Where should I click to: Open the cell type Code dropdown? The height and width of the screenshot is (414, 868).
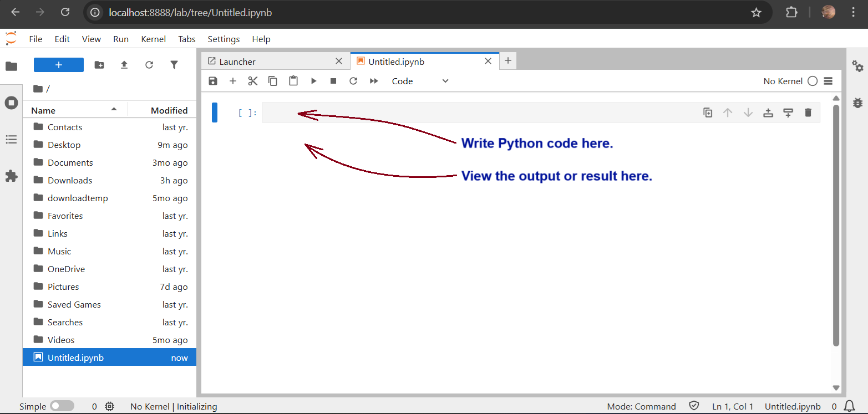click(x=420, y=81)
